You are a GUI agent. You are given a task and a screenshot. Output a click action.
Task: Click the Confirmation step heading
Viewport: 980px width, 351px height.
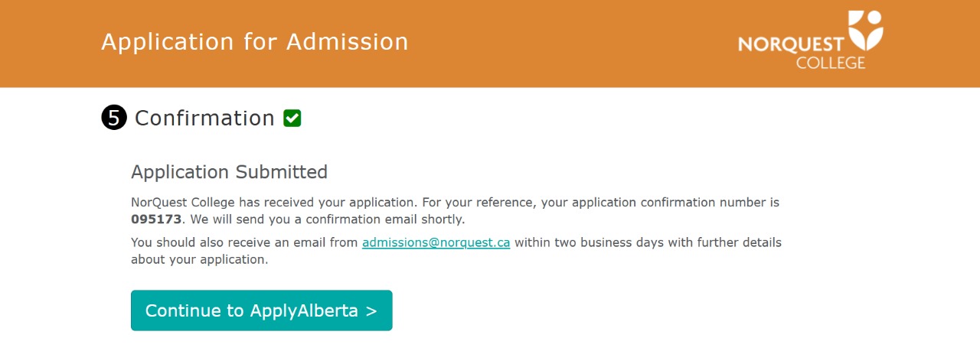point(204,118)
